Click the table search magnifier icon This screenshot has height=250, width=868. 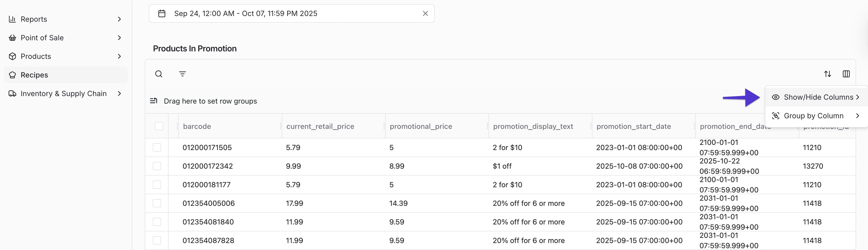159,74
